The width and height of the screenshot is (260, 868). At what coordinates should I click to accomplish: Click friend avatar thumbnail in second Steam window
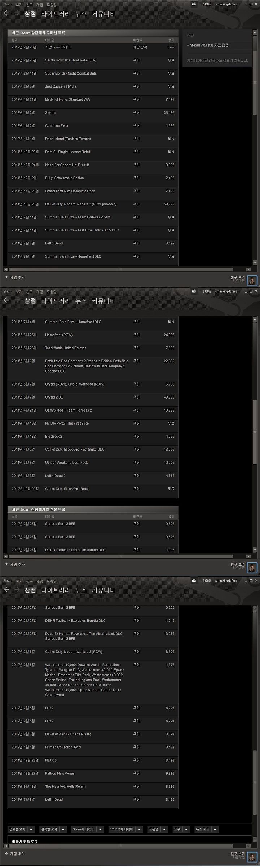coord(252,567)
